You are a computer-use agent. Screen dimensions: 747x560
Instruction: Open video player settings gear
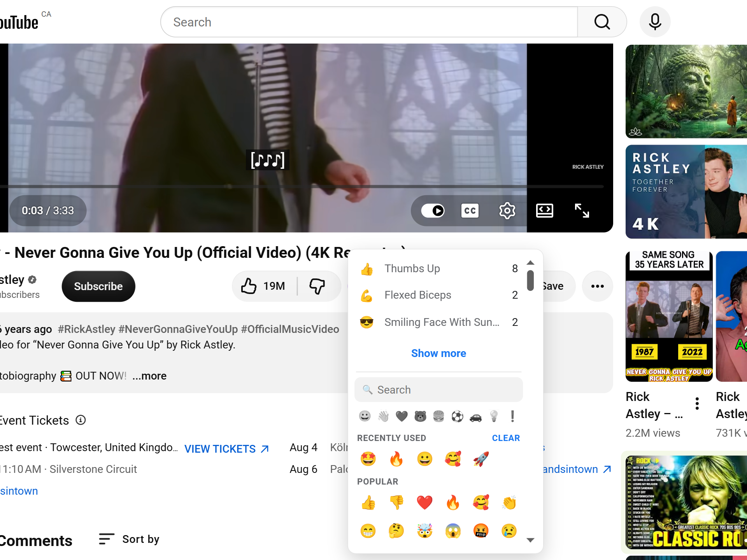(507, 210)
